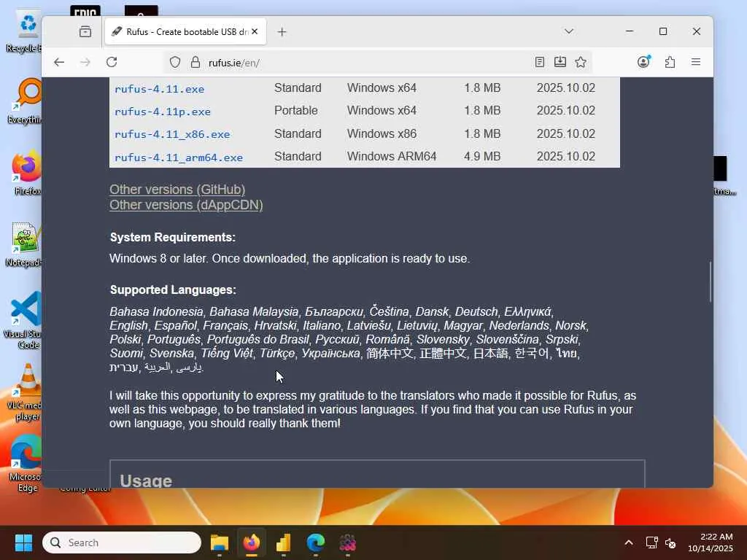Open Firefox View tab manager icon
The image size is (747, 560).
[85, 32]
